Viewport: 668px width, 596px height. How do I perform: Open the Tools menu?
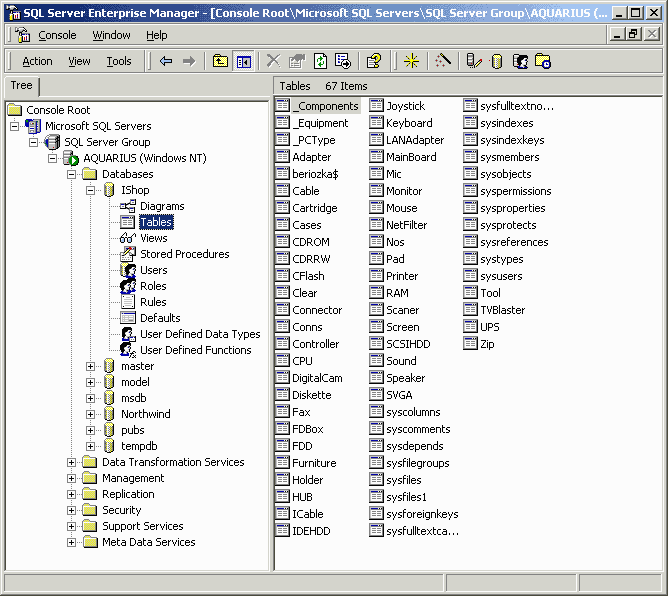(119, 61)
